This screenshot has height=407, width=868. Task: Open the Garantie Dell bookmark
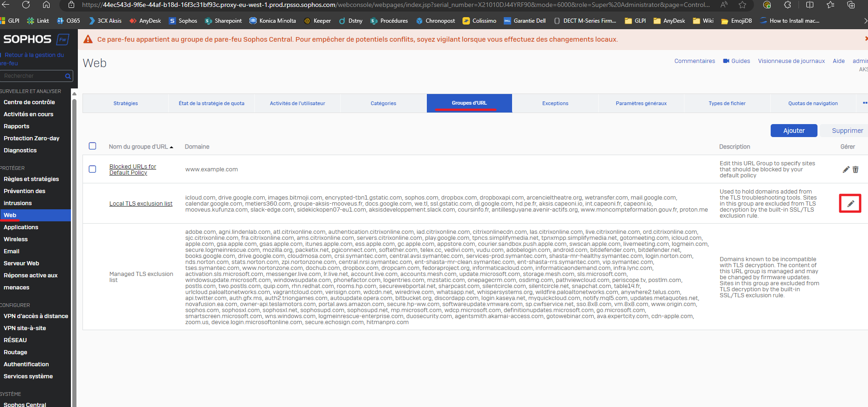(525, 21)
